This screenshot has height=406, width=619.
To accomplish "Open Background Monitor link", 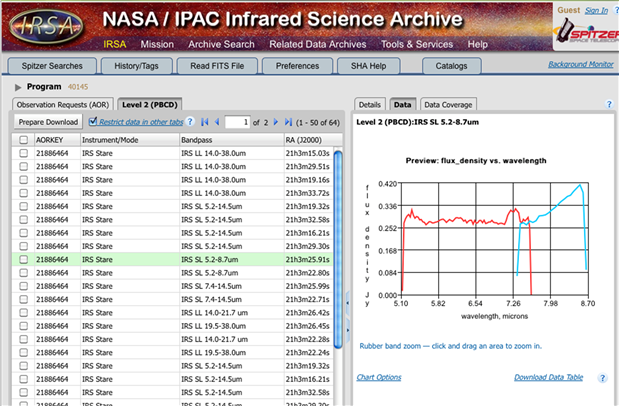I will (581, 64).
